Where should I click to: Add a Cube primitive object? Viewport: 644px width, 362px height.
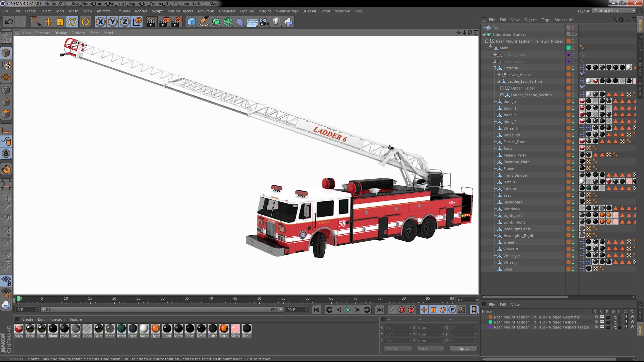pos(192,22)
